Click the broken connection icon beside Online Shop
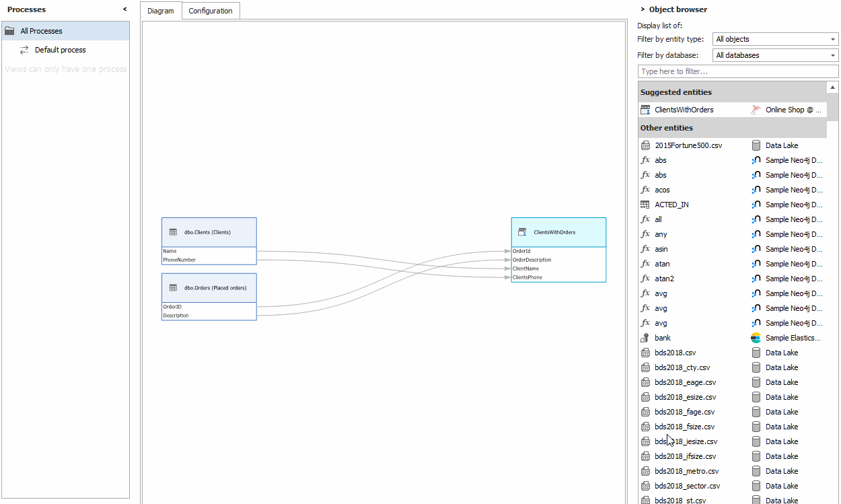Viewport: 841px width, 504px height. click(756, 110)
